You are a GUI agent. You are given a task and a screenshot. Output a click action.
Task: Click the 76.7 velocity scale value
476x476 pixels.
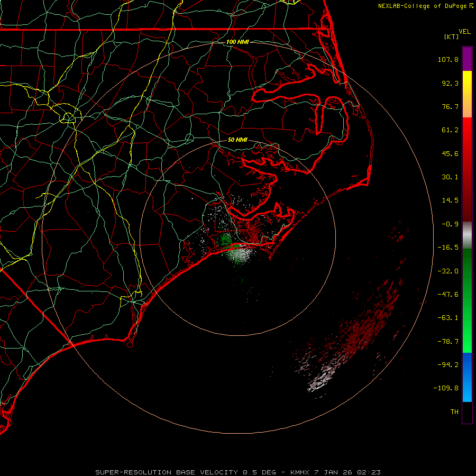(450, 106)
